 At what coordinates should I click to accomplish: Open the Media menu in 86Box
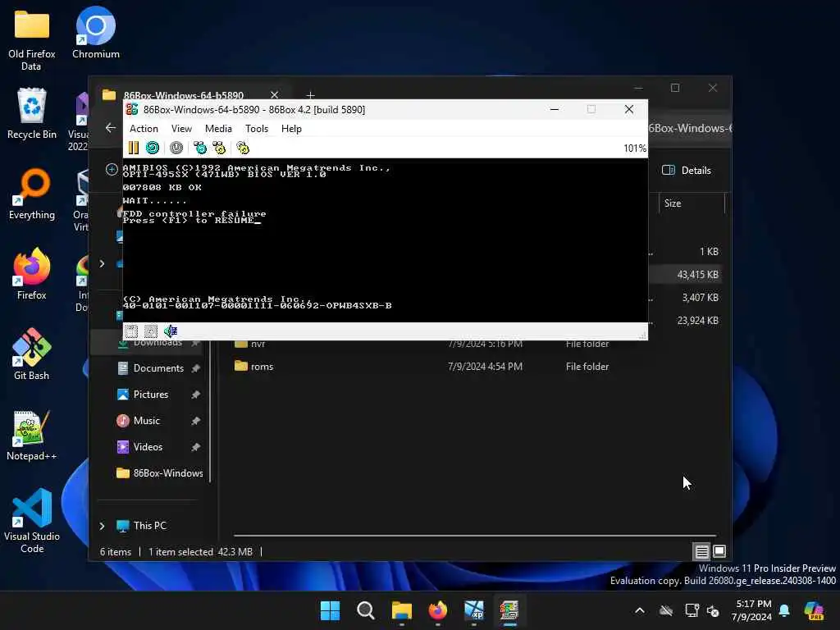[x=218, y=129]
